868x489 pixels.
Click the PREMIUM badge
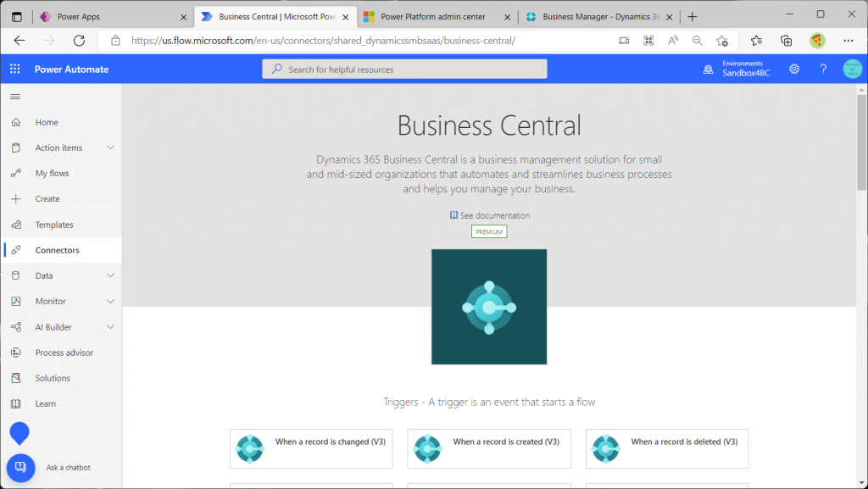[489, 231]
